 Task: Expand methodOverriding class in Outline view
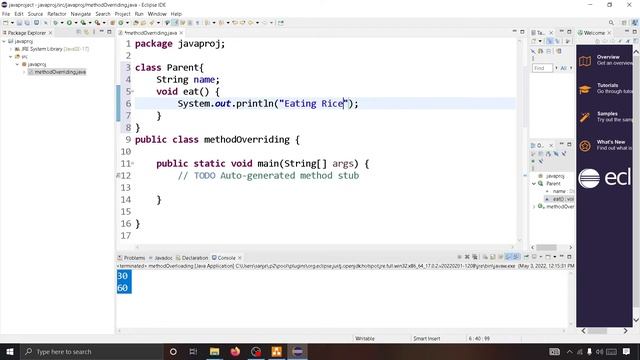534,207
